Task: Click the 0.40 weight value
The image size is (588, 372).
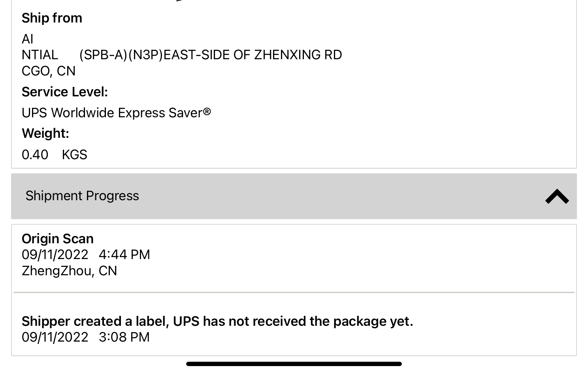Action: pyautogui.click(x=35, y=155)
